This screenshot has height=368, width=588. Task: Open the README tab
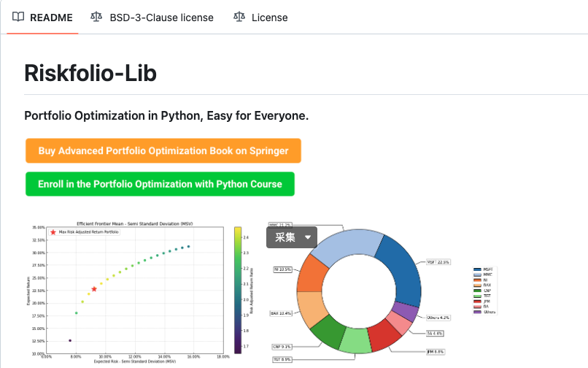click(x=42, y=18)
